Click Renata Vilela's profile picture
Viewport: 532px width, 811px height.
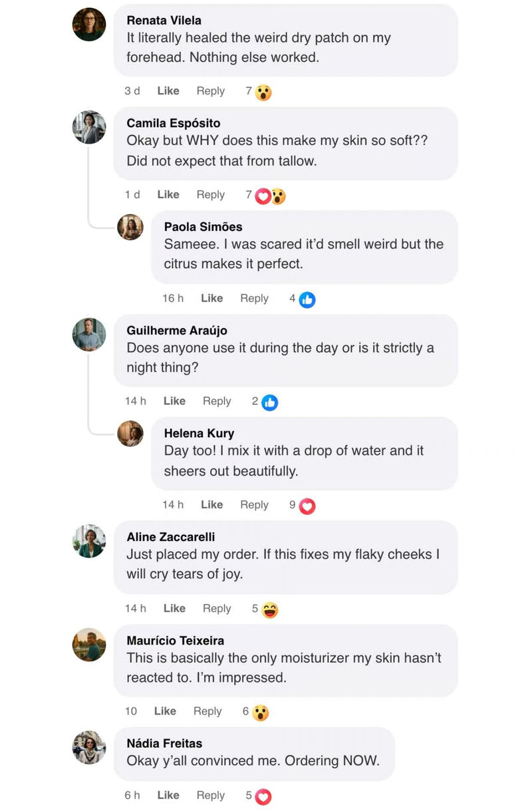click(89, 25)
